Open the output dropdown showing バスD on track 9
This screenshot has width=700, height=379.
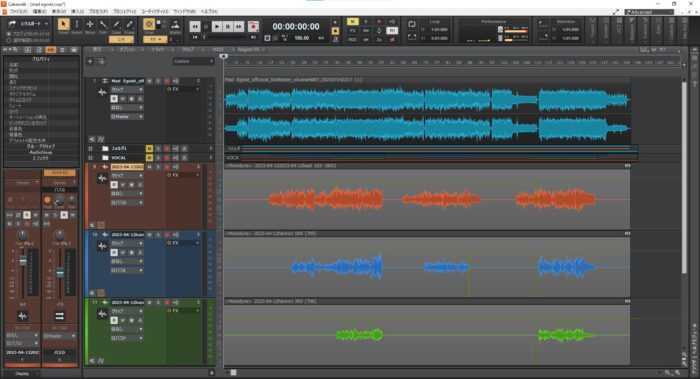pyautogui.click(x=127, y=203)
